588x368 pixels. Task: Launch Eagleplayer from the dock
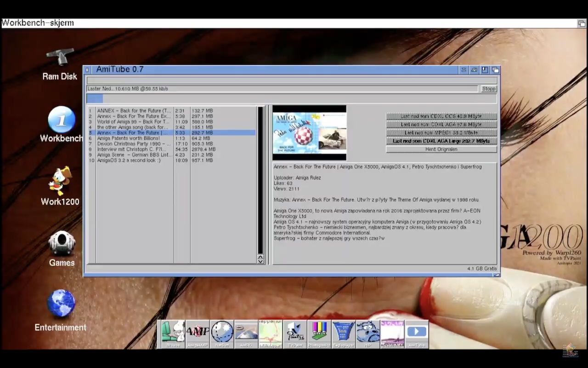[x=344, y=334]
